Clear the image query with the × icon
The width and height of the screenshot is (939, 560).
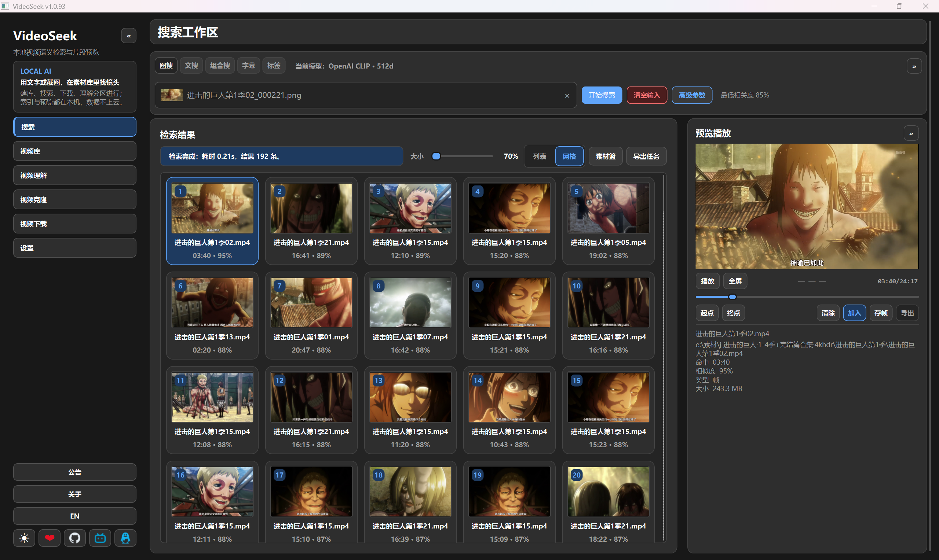point(567,96)
